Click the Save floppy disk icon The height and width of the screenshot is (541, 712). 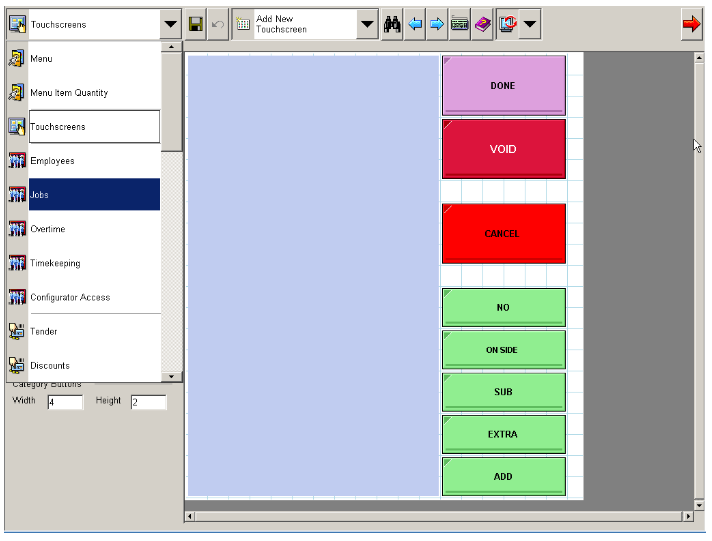(x=196, y=24)
